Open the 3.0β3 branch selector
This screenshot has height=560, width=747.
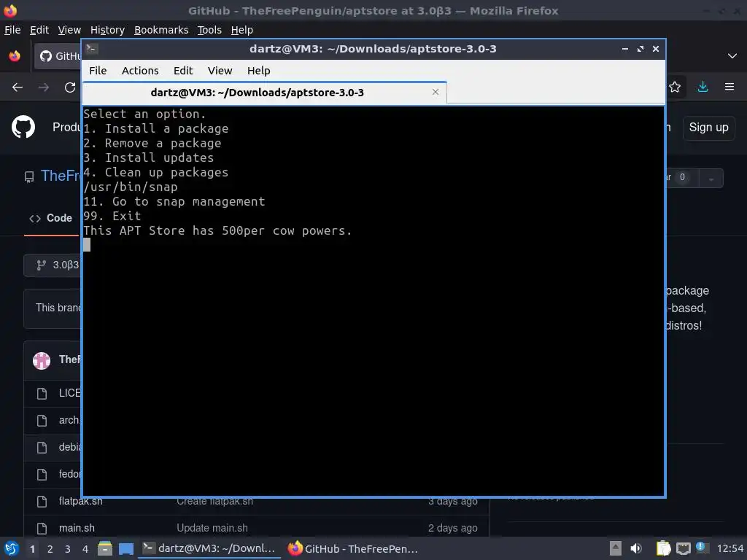(x=53, y=265)
